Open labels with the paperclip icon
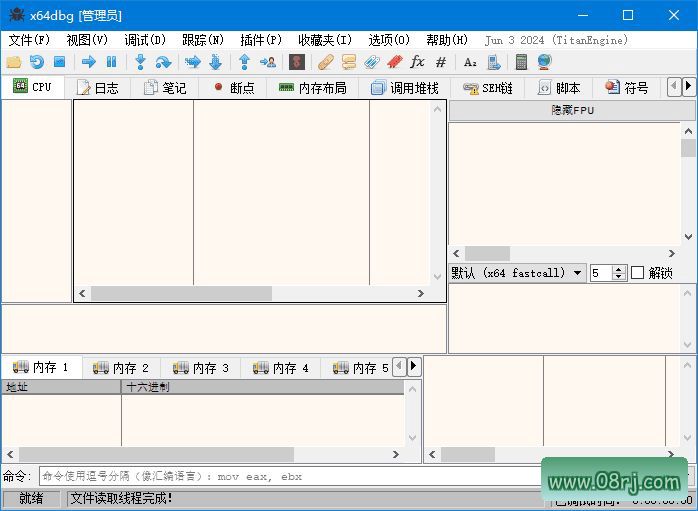 coord(372,61)
